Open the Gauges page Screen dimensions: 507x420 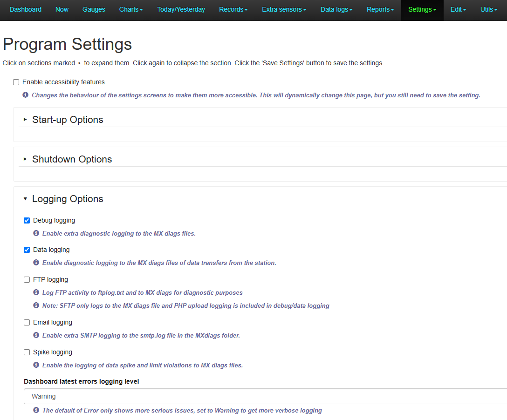(94, 10)
